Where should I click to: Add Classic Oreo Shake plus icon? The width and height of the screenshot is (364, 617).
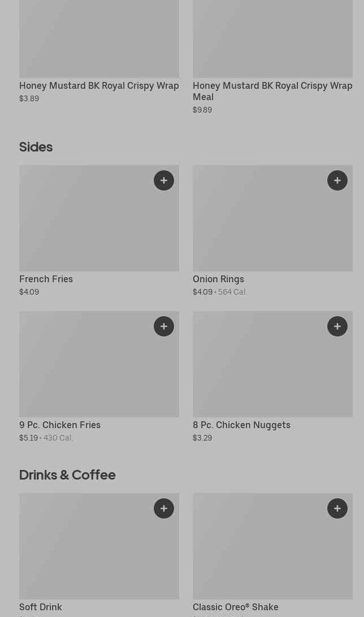(x=337, y=508)
